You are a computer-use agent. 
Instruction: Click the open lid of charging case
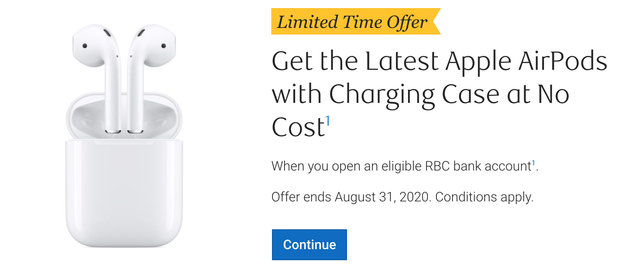click(x=124, y=116)
